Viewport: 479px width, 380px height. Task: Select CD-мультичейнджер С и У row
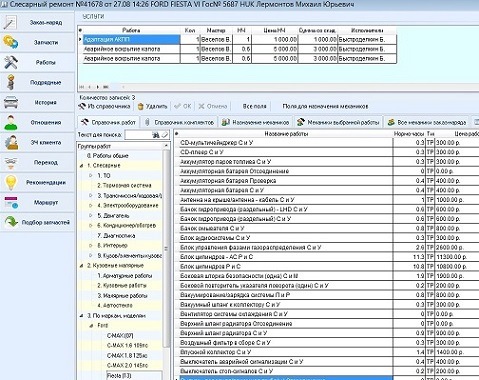point(286,143)
